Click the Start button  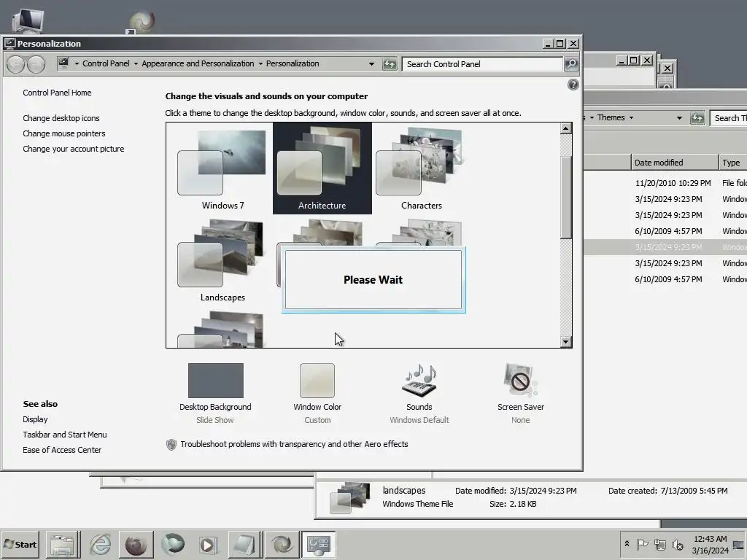[x=20, y=544]
